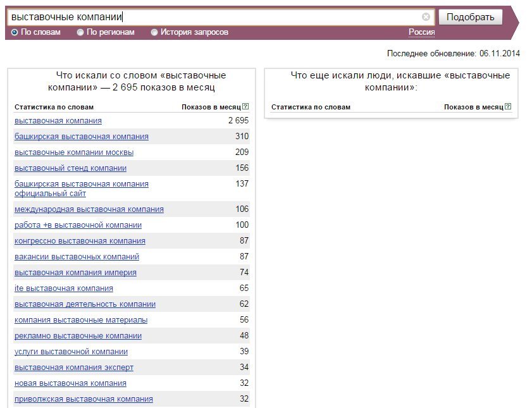Open 'выставочные компании москвы' link
The image size is (532, 408).
pos(74,152)
